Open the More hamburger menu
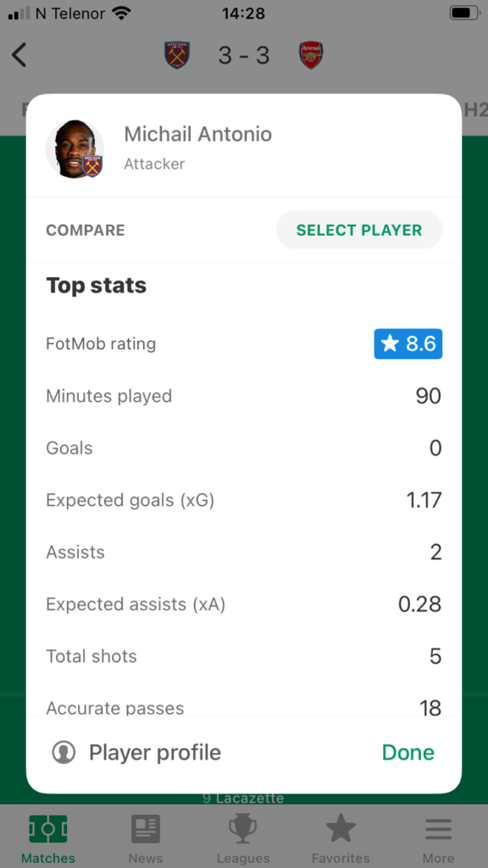 (439, 829)
